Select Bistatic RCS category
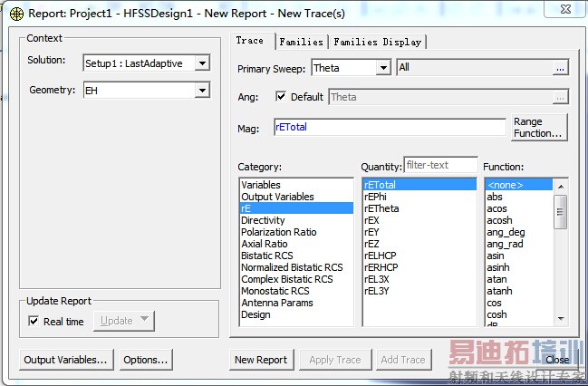 [x=296, y=256]
